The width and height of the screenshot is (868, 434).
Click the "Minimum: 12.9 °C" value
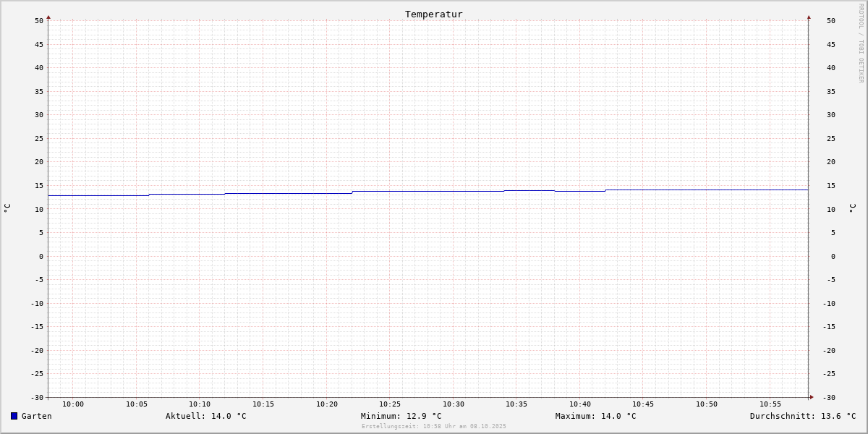(x=401, y=416)
